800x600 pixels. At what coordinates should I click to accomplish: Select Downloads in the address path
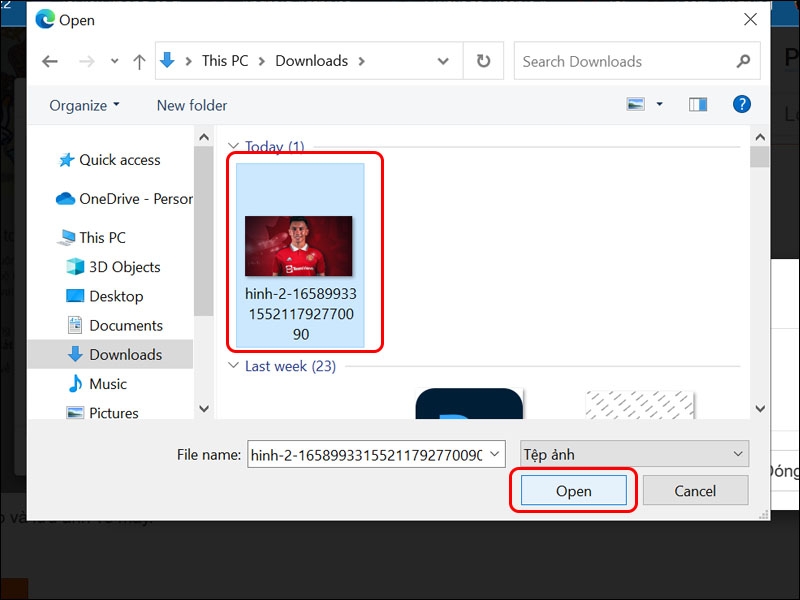pos(311,61)
